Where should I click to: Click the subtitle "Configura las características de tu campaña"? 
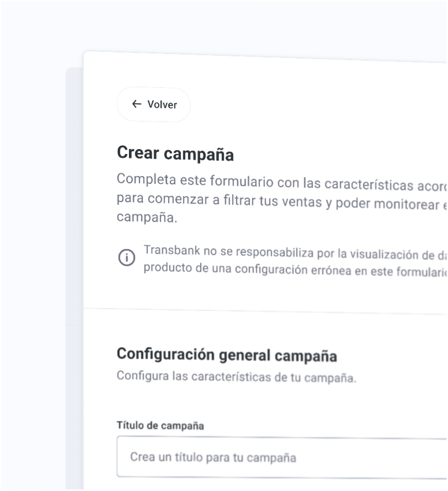tap(237, 377)
